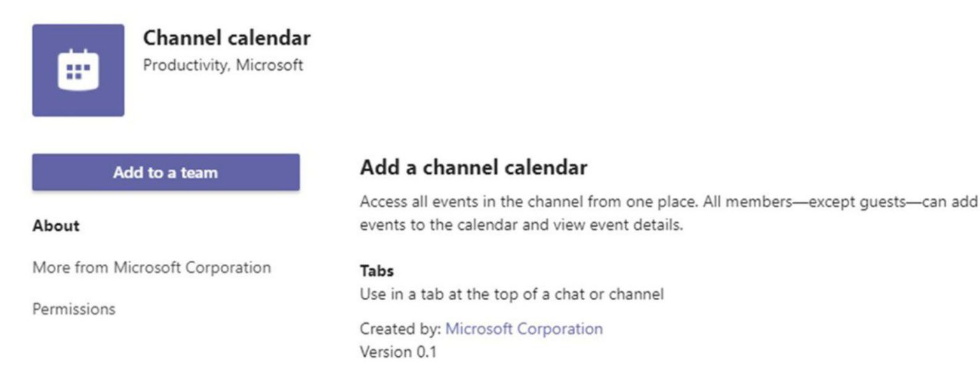Select the Productivity category label

[x=185, y=65]
